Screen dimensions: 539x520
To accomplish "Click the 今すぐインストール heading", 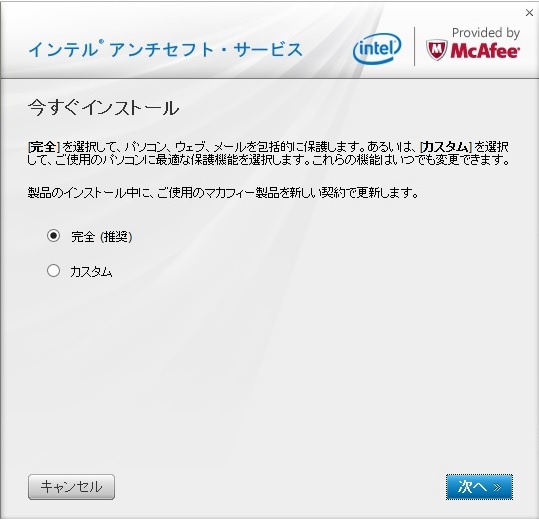I will click(x=103, y=108).
